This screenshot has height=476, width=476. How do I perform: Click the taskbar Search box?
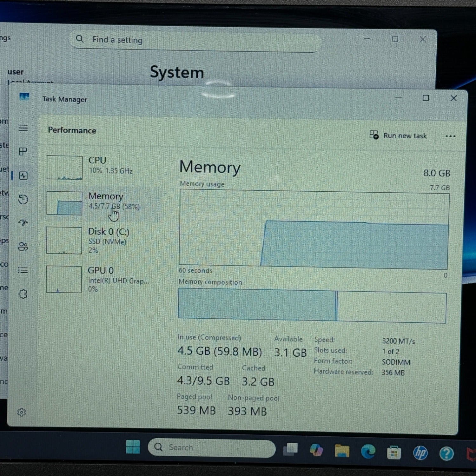click(x=212, y=447)
